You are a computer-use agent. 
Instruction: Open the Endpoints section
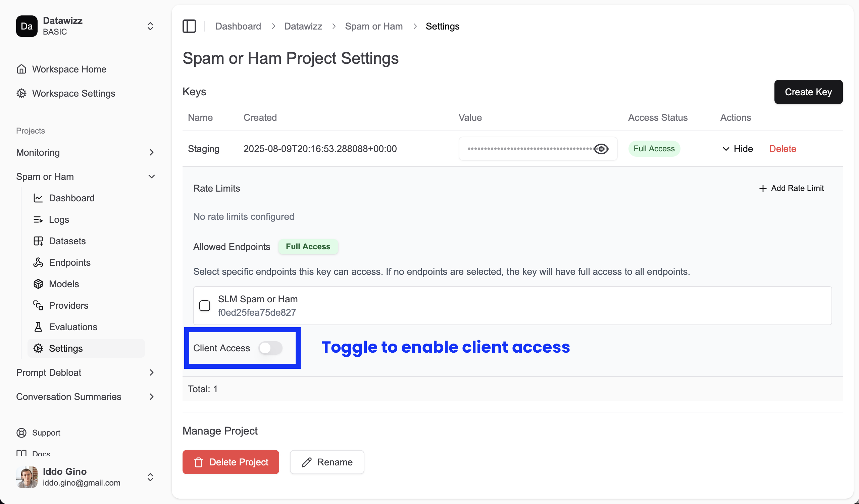click(69, 262)
